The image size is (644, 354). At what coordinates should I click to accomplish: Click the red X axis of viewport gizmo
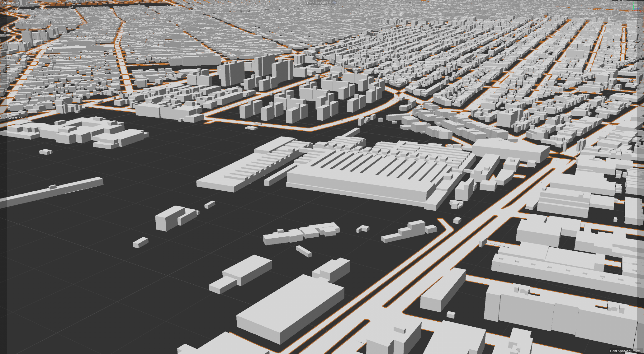pyautogui.click(x=637, y=11)
